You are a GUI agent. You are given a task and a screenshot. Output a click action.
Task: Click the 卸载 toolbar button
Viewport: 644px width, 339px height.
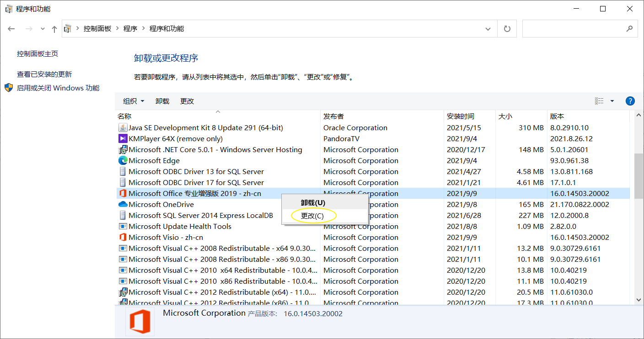pos(162,101)
